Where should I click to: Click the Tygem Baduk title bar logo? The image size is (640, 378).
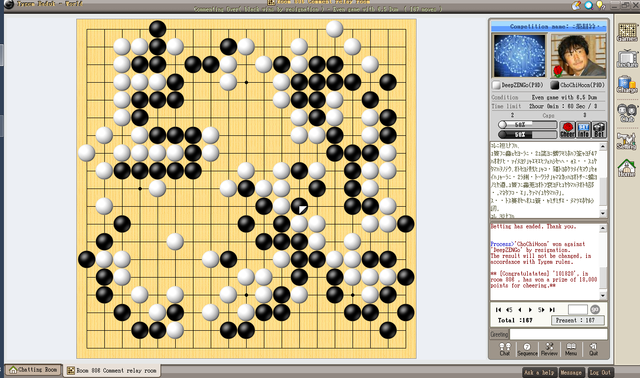9,4
